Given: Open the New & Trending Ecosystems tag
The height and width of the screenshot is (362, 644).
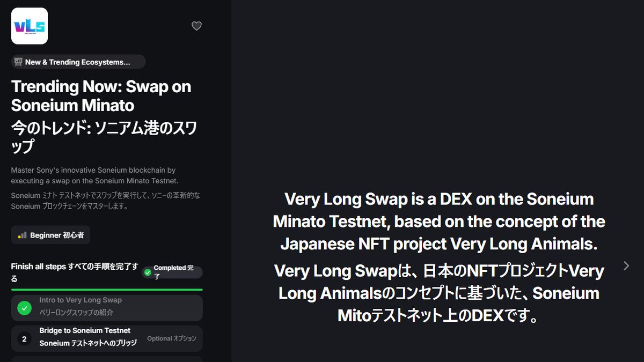Looking at the screenshot, I should click(78, 62).
